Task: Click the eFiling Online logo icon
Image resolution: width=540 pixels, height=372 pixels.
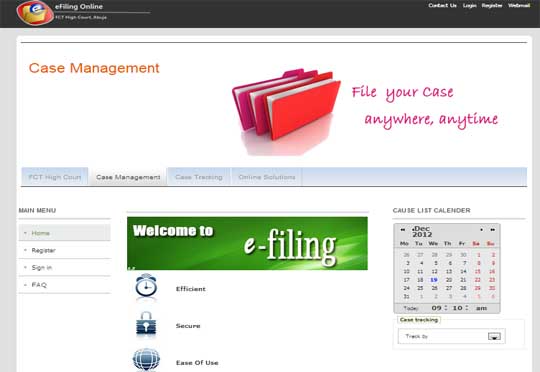Action: click(x=35, y=13)
